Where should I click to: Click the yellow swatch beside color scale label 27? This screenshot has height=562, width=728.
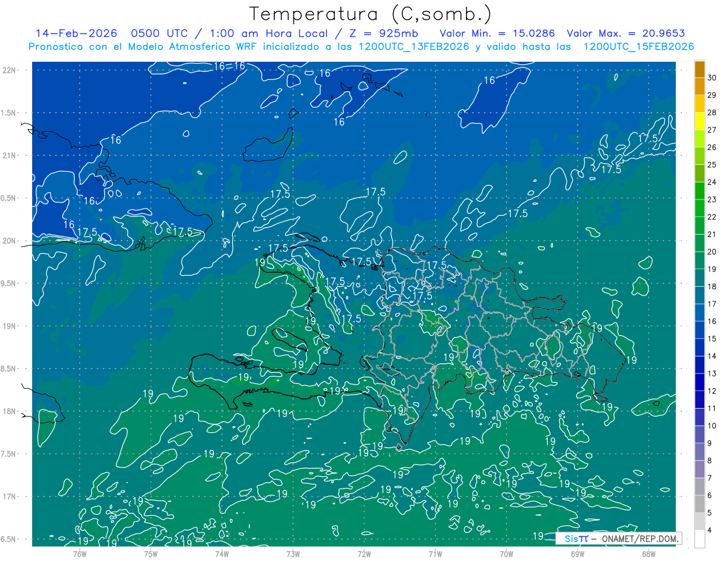(699, 122)
